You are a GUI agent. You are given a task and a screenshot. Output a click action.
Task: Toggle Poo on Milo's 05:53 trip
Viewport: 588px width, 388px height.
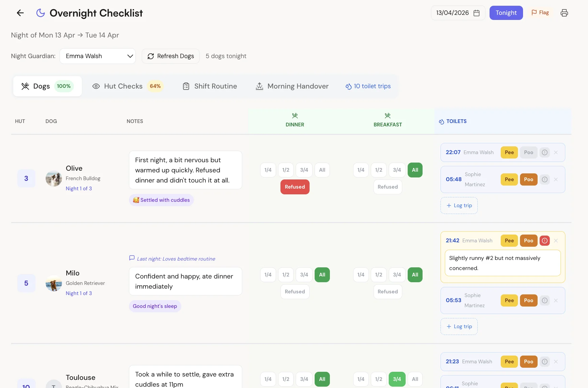click(528, 300)
